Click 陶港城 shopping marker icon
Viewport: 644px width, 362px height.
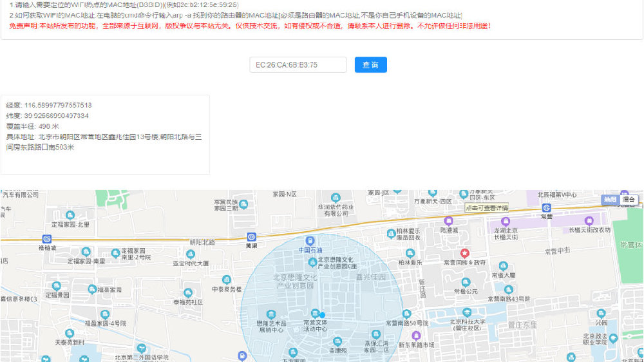(448, 221)
